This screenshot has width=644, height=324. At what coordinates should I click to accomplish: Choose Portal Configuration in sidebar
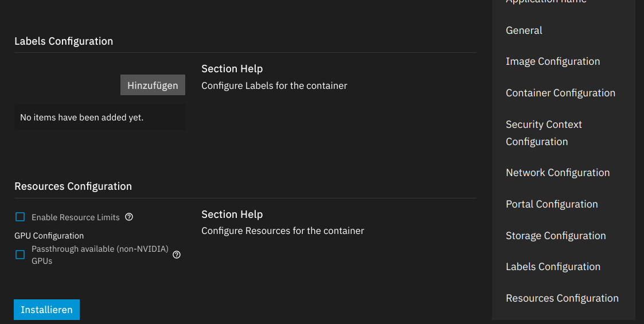[x=552, y=204]
